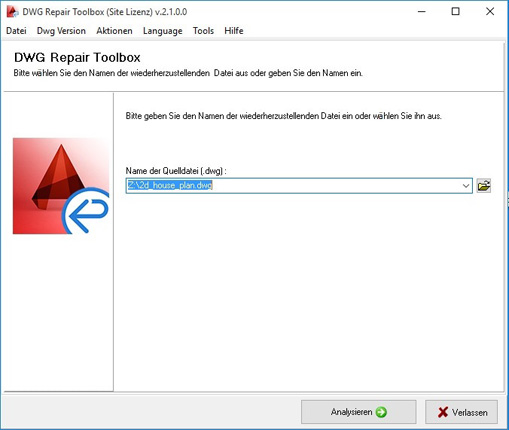The width and height of the screenshot is (509, 430).
Task: Open the Datei menu
Action: (16, 31)
